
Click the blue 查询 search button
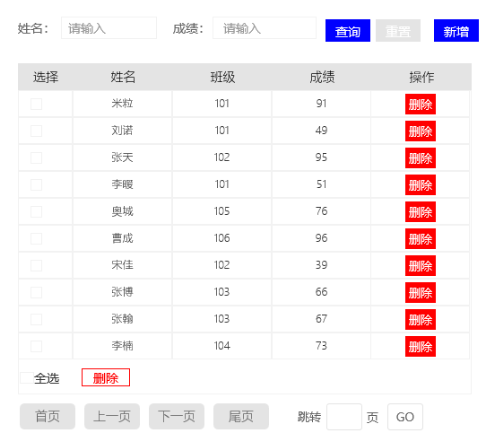(348, 31)
